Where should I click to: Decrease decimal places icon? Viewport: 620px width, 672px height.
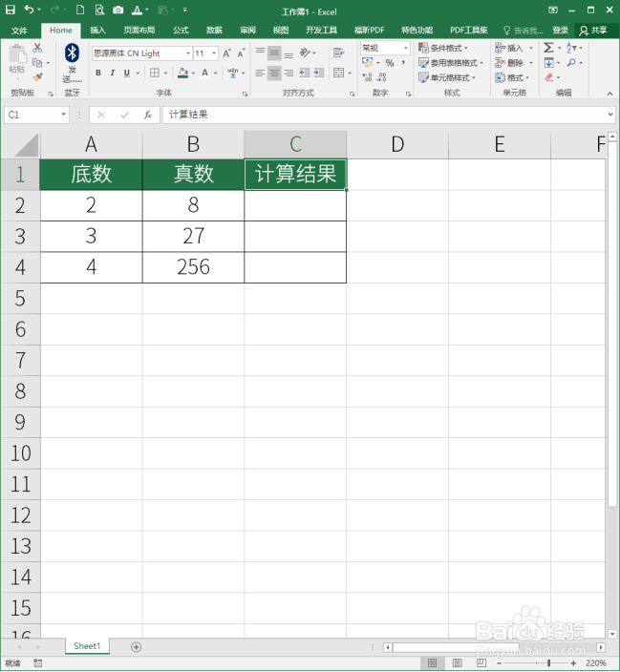coord(381,77)
